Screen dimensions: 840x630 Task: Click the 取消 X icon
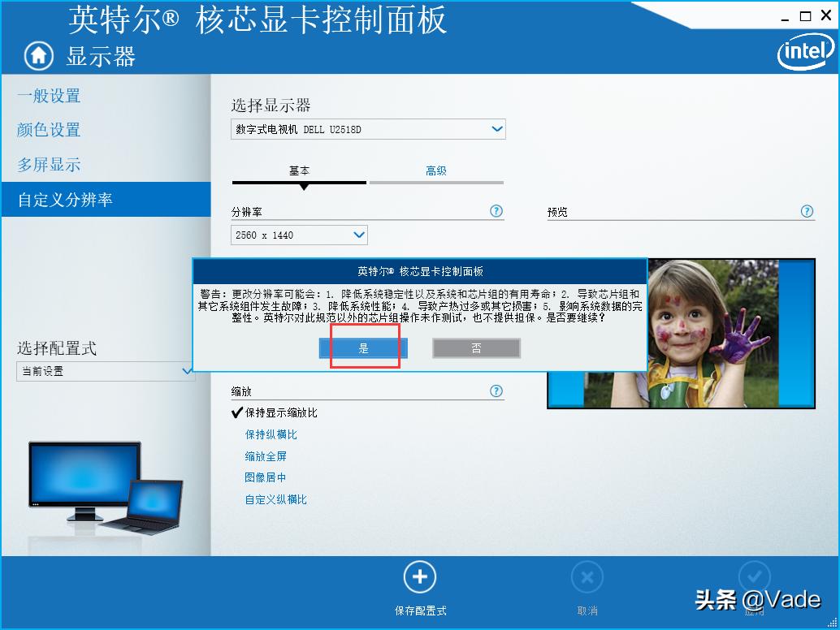tap(587, 577)
